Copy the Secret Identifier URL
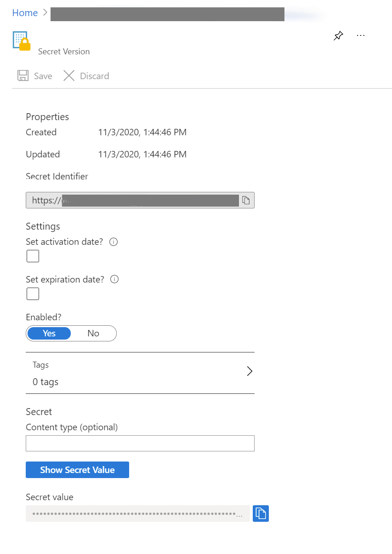 point(246,200)
